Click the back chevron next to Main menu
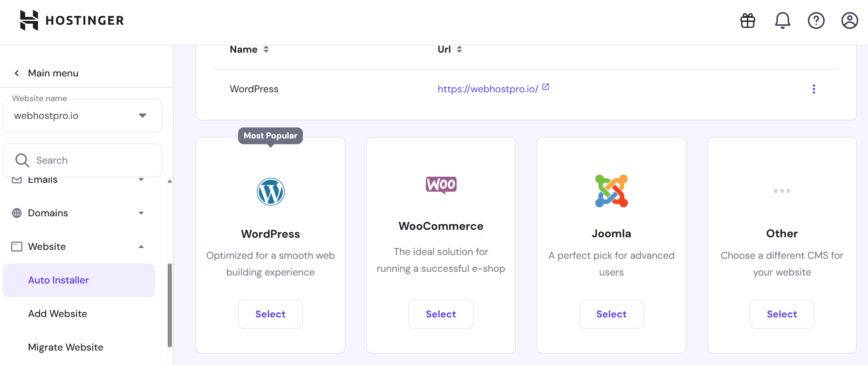This screenshot has width=868, height=365. point(17,73)
